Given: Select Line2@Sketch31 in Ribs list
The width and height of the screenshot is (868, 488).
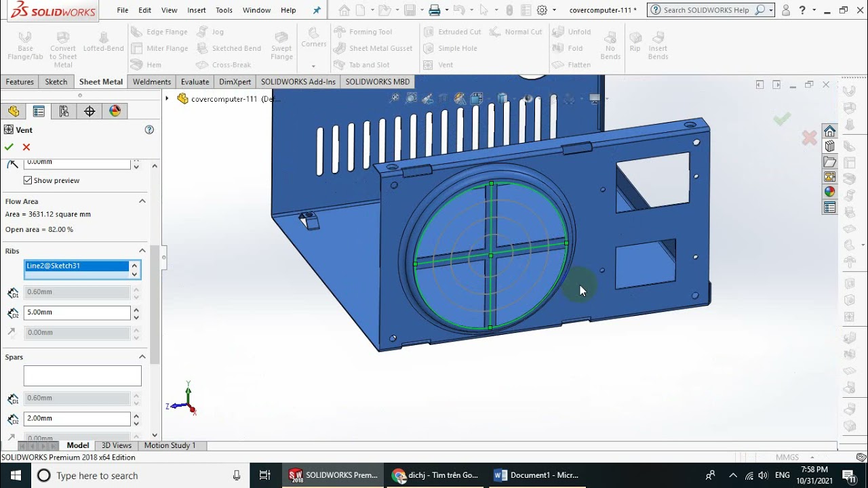Looking at the screenshot, I should (x=76, y=266).
